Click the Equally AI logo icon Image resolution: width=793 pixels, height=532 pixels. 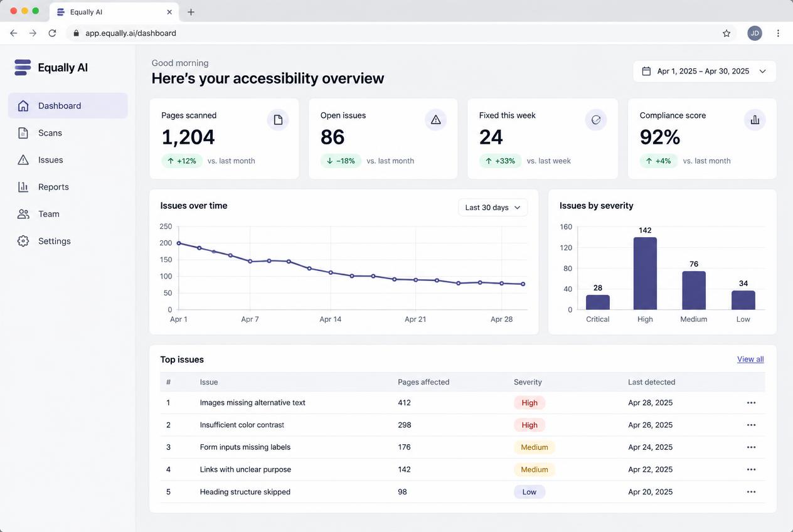23,67
